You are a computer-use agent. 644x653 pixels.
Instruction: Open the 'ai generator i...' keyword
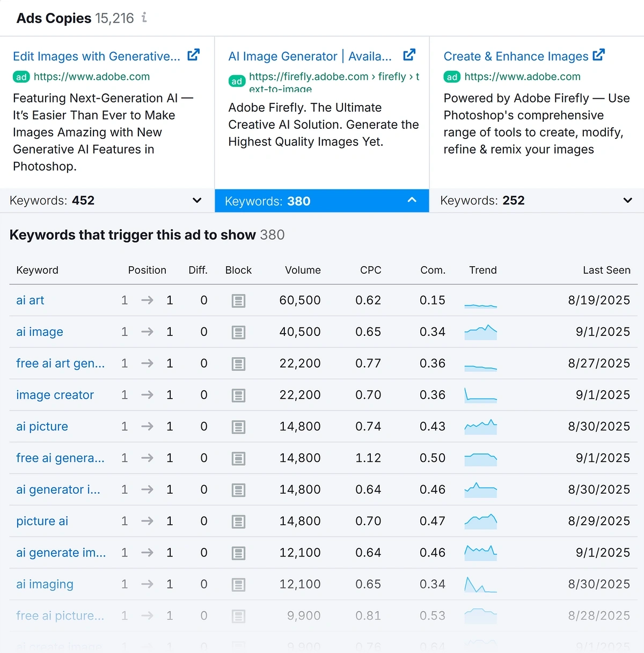pos(58,490)
